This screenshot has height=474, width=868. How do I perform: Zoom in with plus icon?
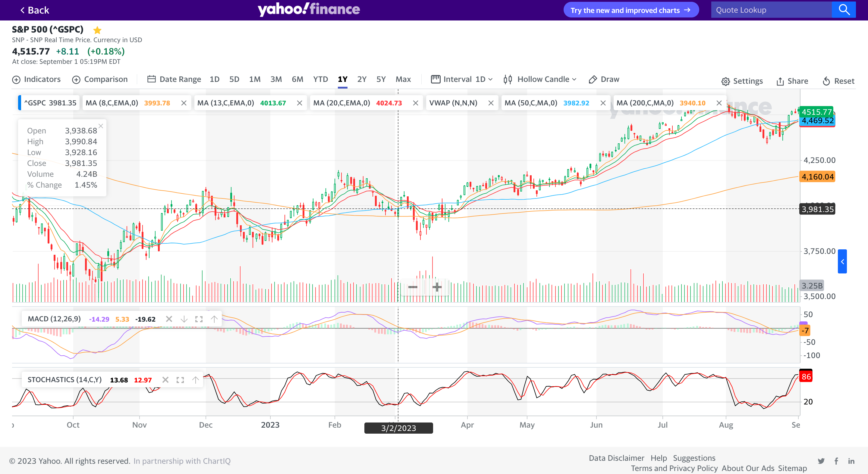[437, 287]
